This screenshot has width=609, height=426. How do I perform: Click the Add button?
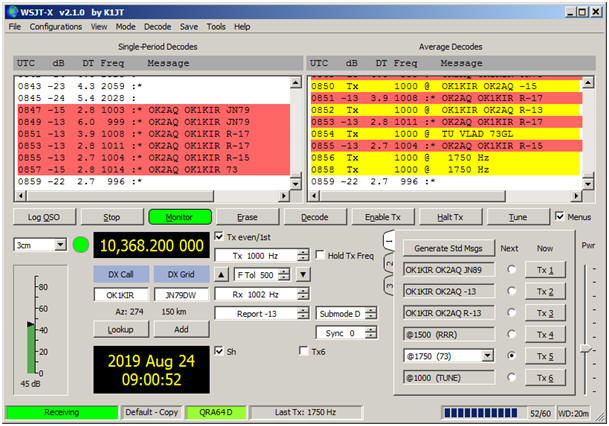pos(181,329)
